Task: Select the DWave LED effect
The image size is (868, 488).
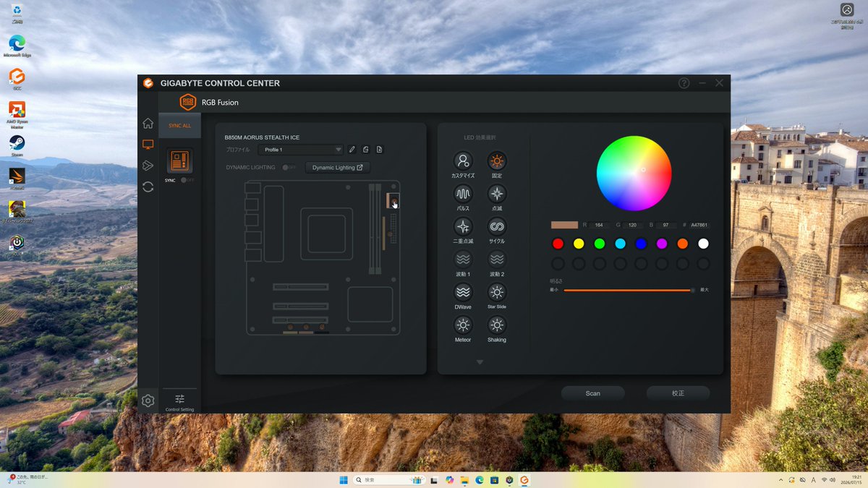Action: [463, 292]
